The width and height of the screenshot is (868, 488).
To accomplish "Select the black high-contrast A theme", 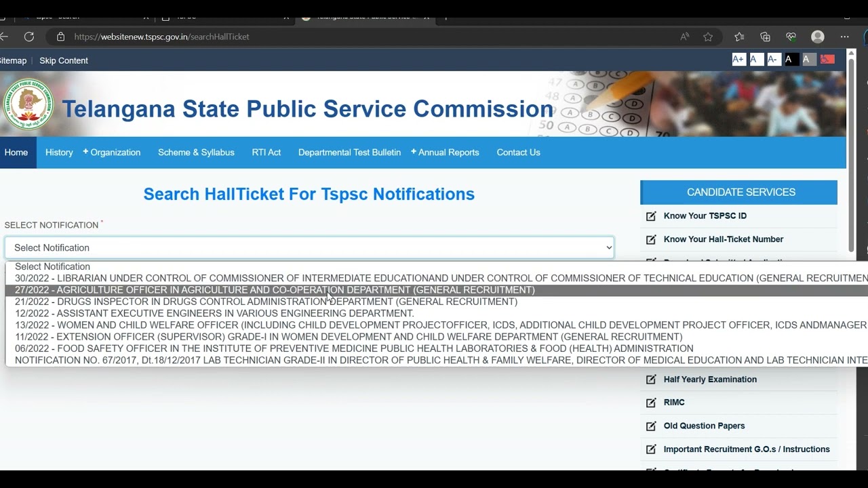I will 791,60.
